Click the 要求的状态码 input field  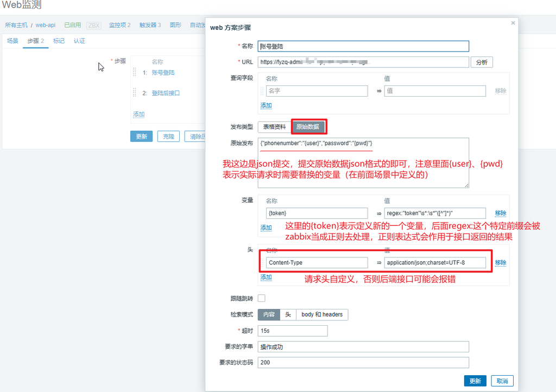click(363, 363)
